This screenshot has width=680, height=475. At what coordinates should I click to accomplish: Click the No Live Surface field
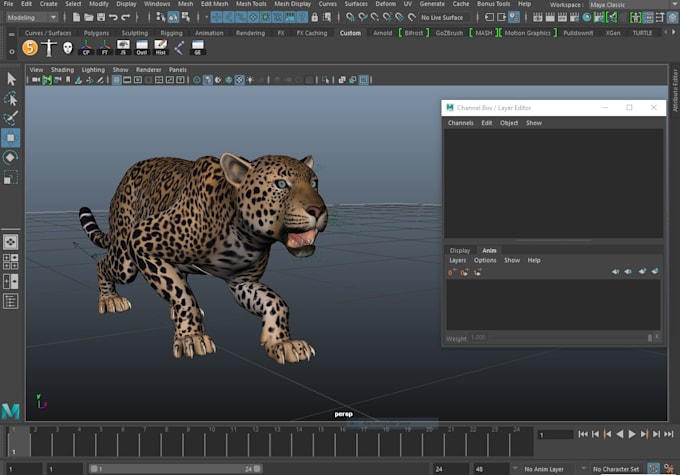tap(442, 18)
